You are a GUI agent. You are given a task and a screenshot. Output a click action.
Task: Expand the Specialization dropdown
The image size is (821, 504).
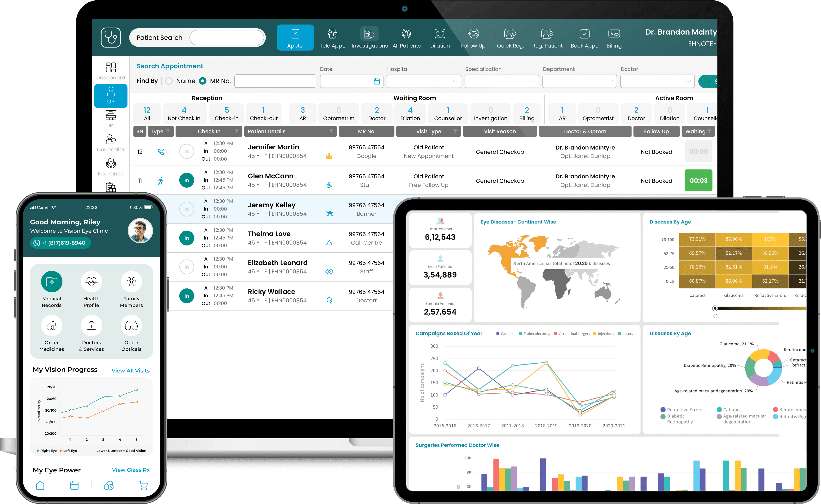click(x=502, y=81)
